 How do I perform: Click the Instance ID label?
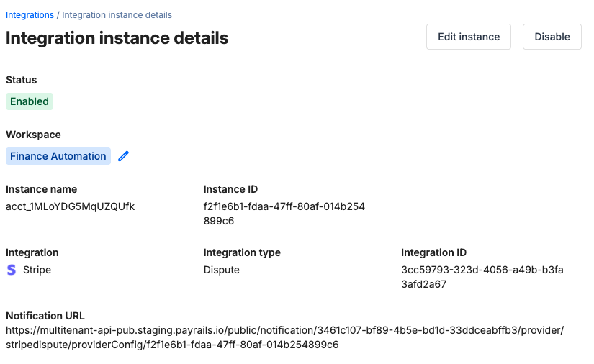point(230,189)
